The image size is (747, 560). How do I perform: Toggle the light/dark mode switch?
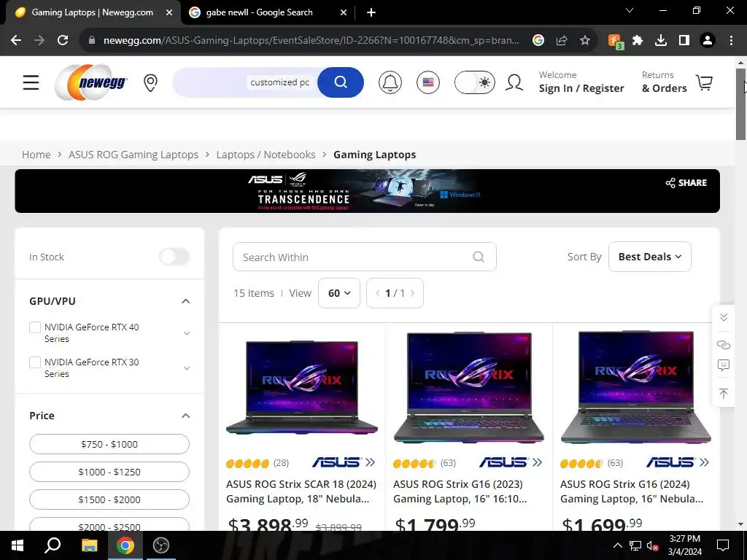[474, 82]
